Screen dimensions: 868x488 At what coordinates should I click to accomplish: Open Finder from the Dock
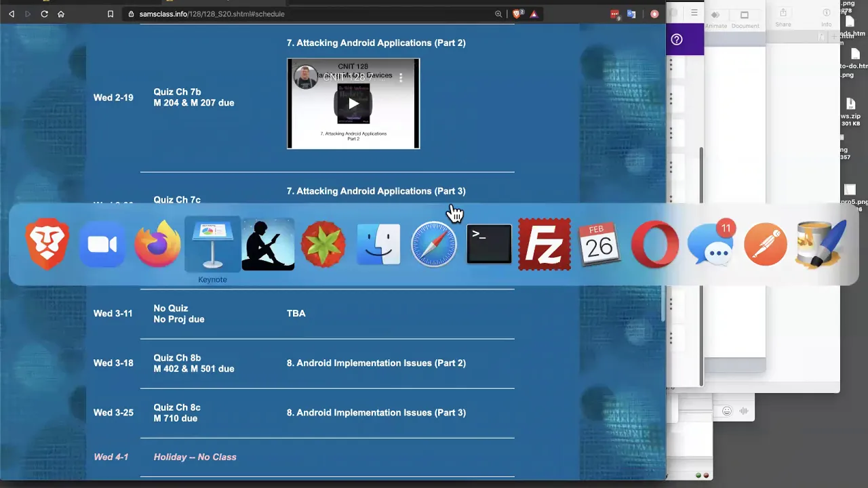pos(378,244)
